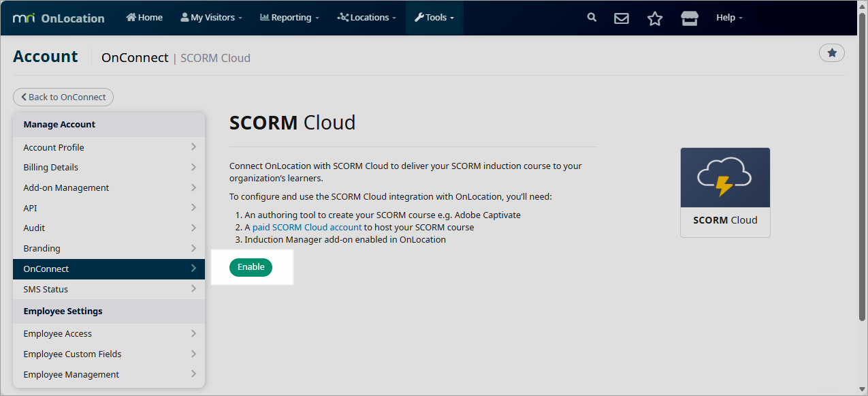Follow the paid SCORM Cloud account link
Viewport: 868px width, 396px height.
pyautogui.click(x=306, y=227)
